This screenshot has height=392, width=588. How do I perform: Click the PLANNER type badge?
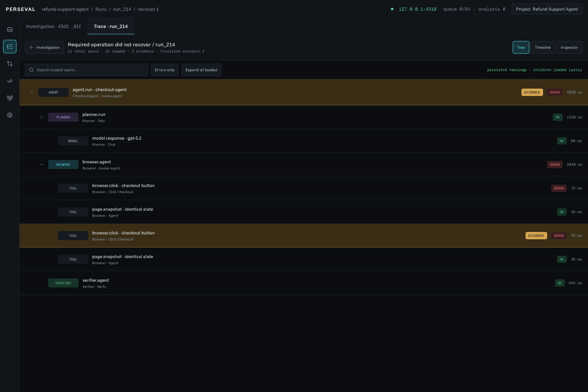(x=63, y=117)
